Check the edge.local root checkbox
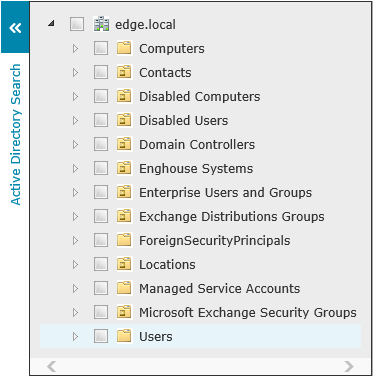Image resolution: width=373 pixels, height=377 pixels. (77, 24)
